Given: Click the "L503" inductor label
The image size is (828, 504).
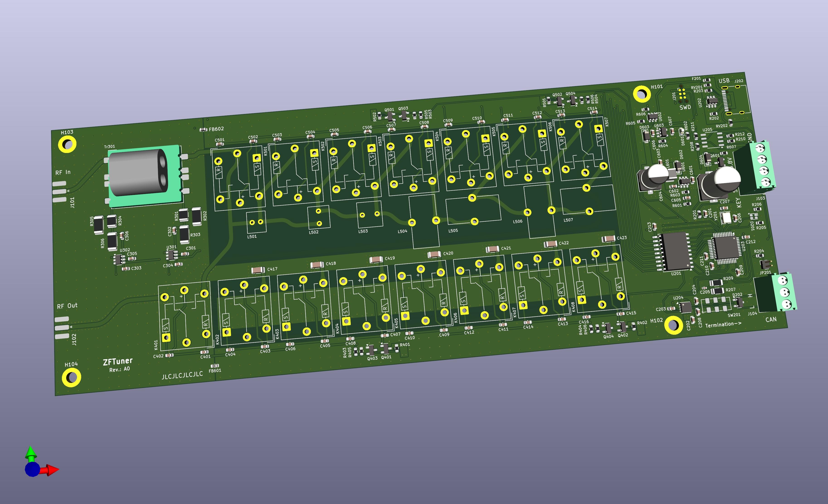Looking at the screenshot, I should pos(363,231).
